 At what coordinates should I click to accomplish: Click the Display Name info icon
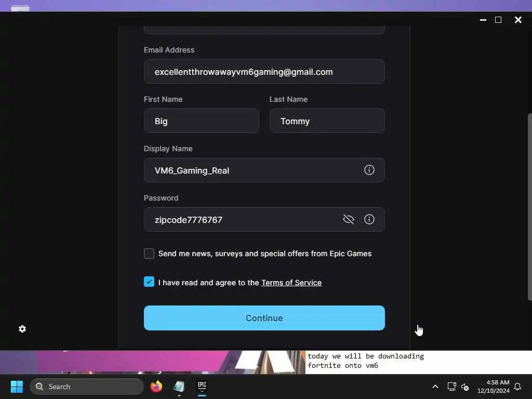(369, 170)
